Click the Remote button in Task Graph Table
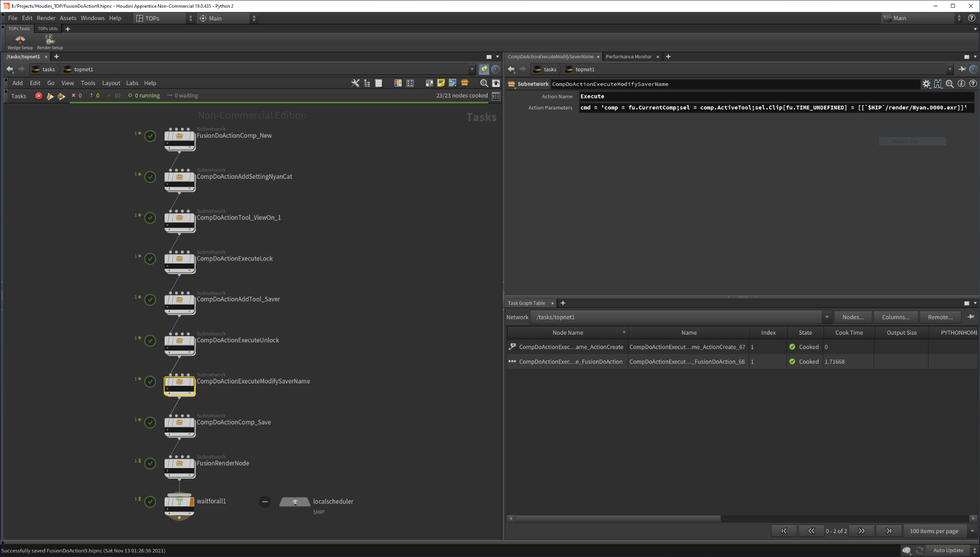The height and width of the screenshot is (557, 980). (x=940, y=317)
